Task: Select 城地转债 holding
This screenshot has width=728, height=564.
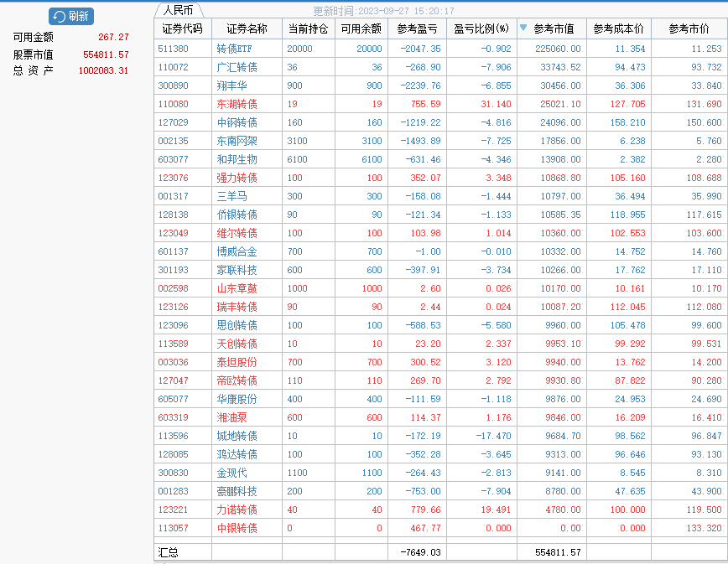Action: click(237, 436)
